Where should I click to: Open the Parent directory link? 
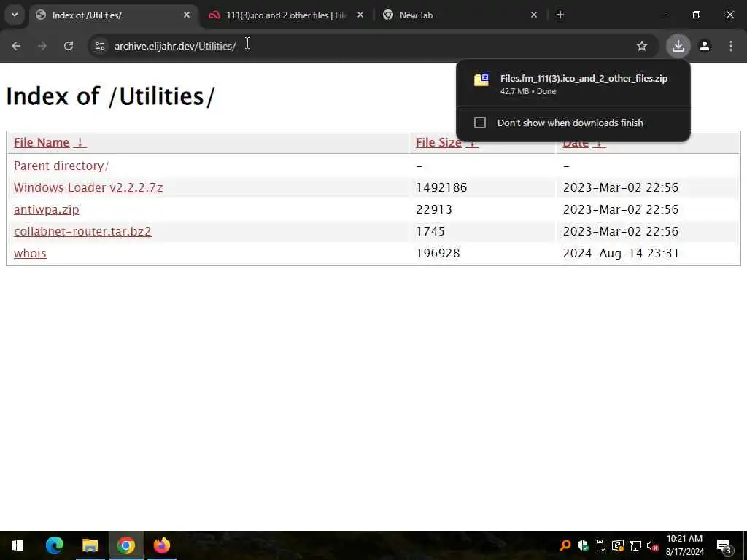[61, 166]
